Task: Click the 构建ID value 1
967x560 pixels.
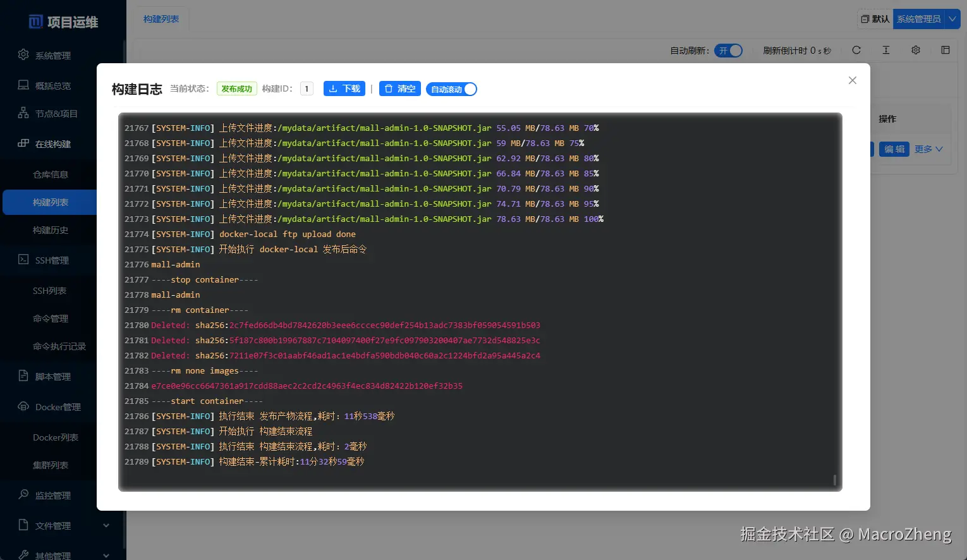Action: point(307,88)
